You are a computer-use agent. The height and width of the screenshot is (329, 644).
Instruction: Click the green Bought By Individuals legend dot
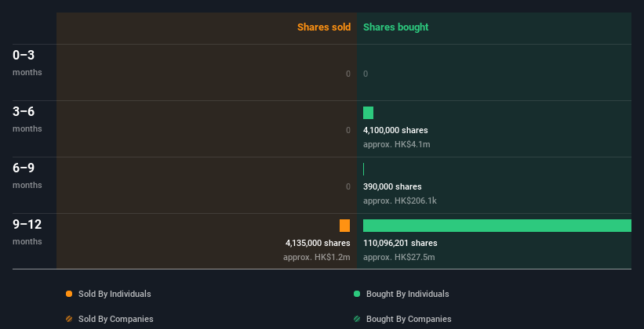pos(357,294)
